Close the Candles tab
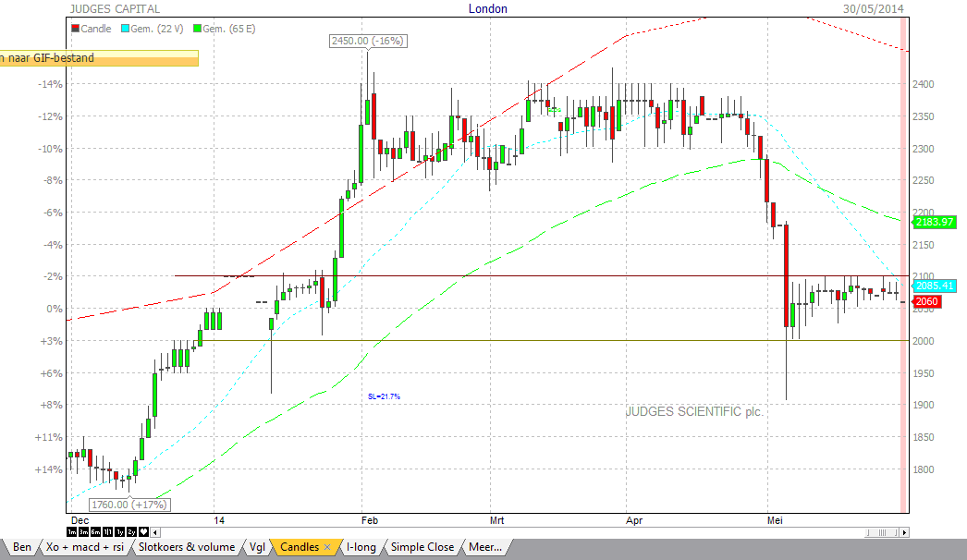The height and width of the screenshot is (560, 967). point(327,547)
